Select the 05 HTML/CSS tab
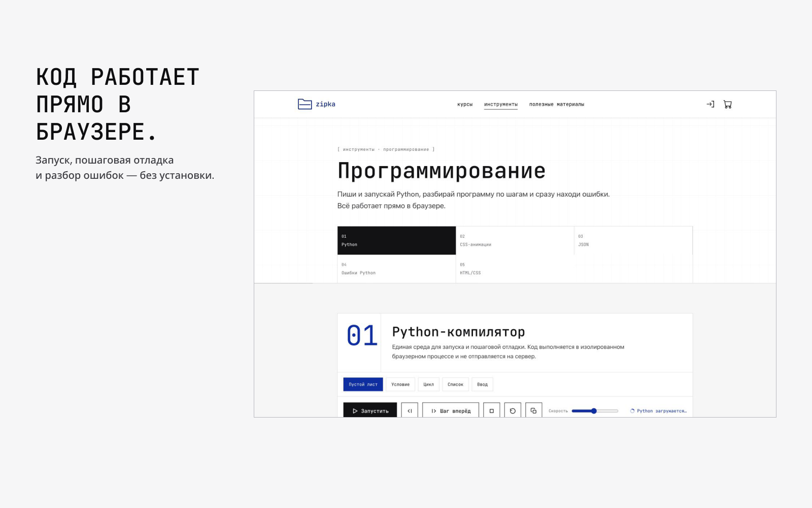The image size is (812, 508). pyautogui.click(x=515, y=269)
